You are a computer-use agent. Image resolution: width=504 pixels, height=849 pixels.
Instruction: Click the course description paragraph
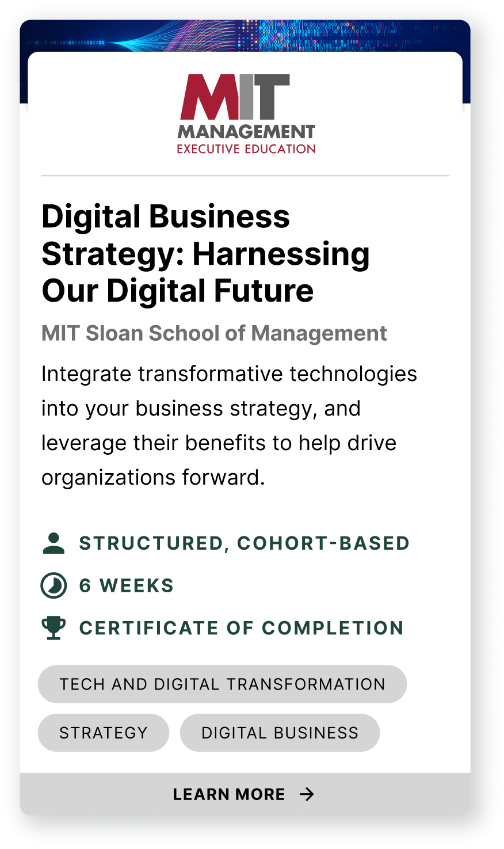pos(229,426)
